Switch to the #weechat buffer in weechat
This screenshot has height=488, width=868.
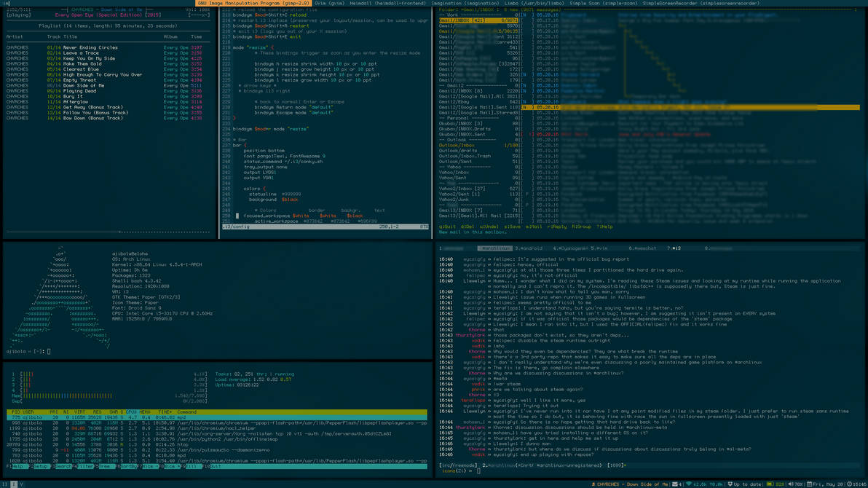click(642, 248)
